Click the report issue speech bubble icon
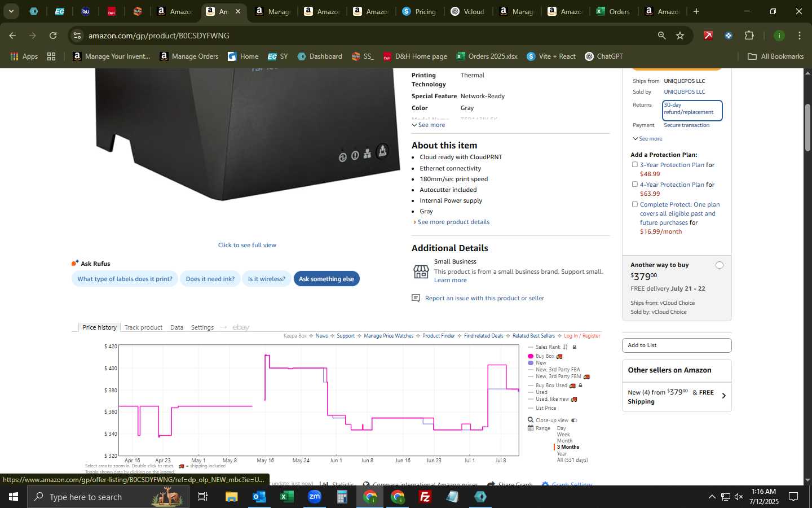812x508 pixels. (x=416, y=298)
